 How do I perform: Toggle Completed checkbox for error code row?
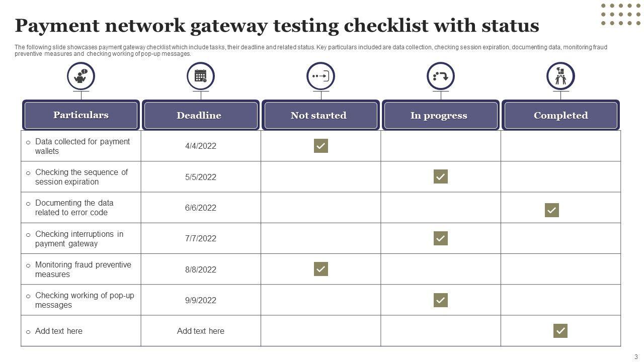point(552,210)
